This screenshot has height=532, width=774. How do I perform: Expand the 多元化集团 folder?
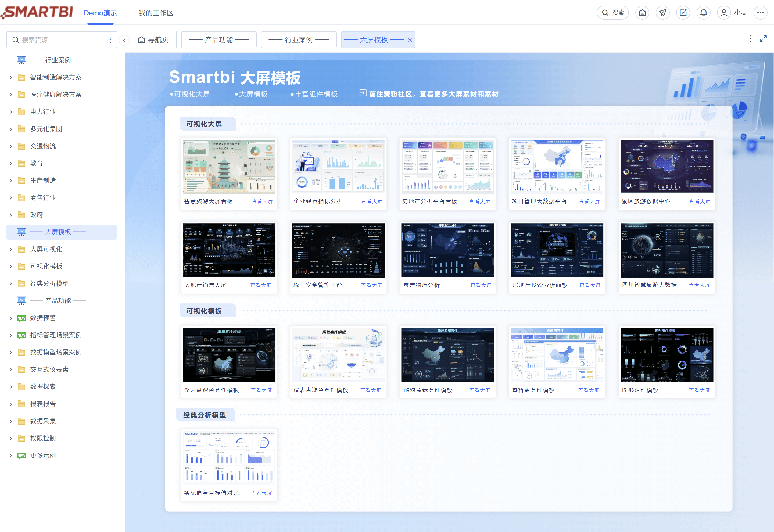coord(11,129)
